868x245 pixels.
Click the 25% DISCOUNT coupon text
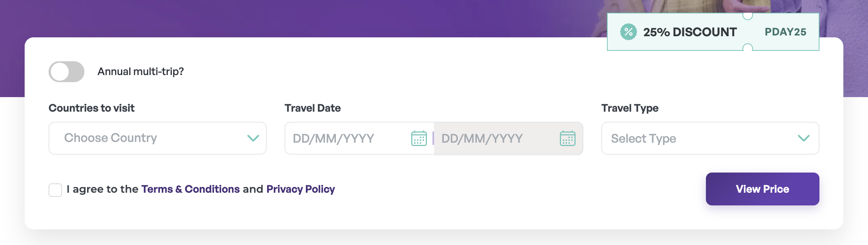point(690,32)
